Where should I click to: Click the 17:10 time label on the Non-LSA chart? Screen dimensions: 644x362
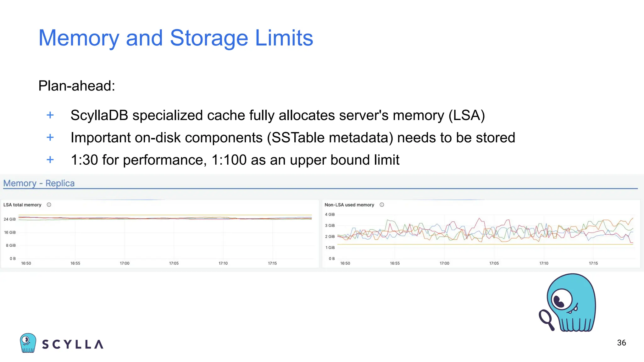(x=544, y=263)
